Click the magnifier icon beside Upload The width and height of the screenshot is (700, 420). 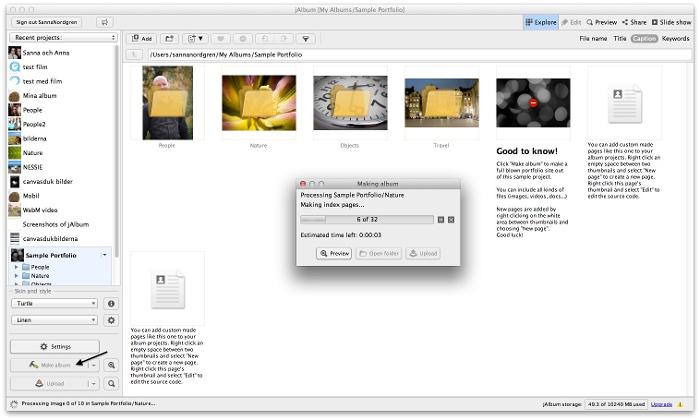[x=111, y=384]
